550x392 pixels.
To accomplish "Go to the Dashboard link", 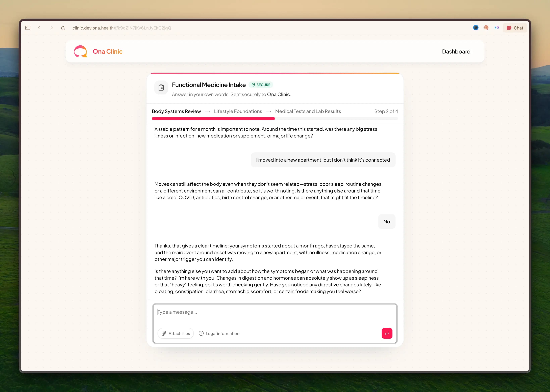I will pyautogui.click(x=456, y=51).
